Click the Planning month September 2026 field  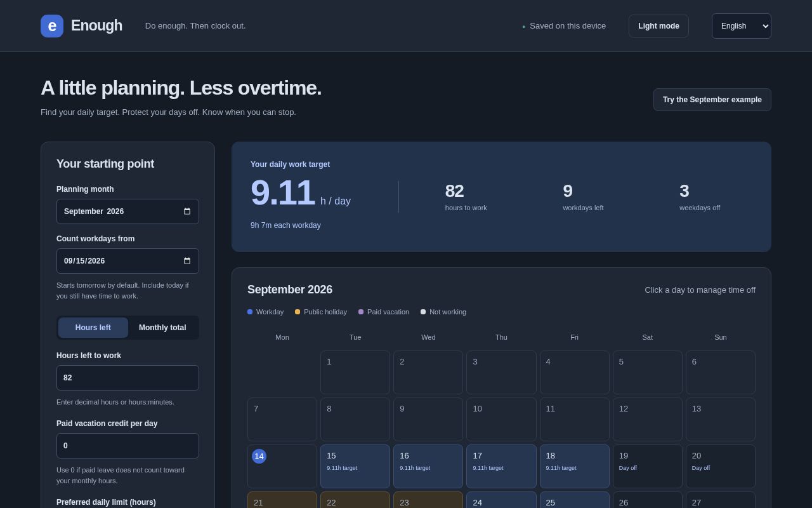[x=128, y=211]
